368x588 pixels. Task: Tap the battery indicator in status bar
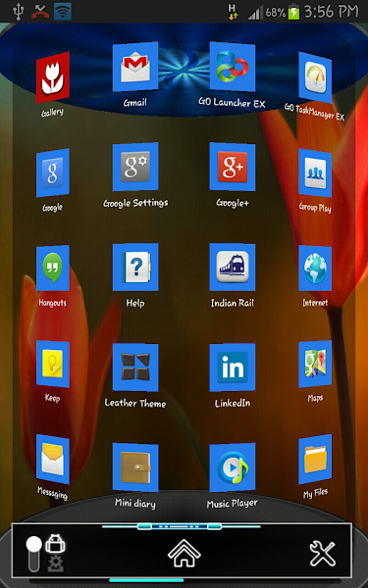(294, 12)
